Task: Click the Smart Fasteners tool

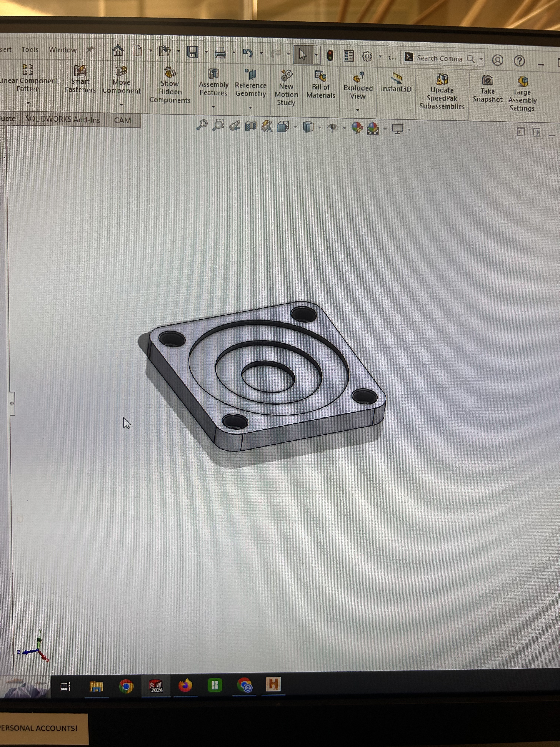Action: pyautogui.click(x=80, y=81)
